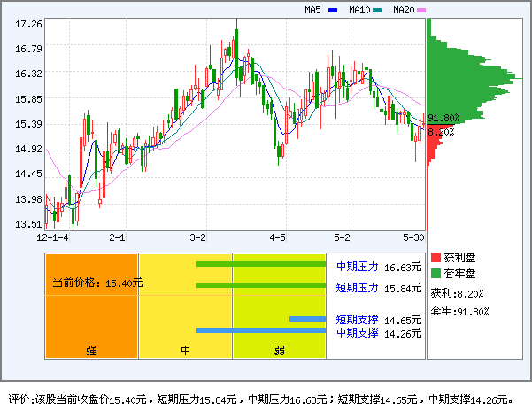This screenshot has width=532, height=404.
Task: Click the 套牢盘 legend text
Action: click(459, 274)
